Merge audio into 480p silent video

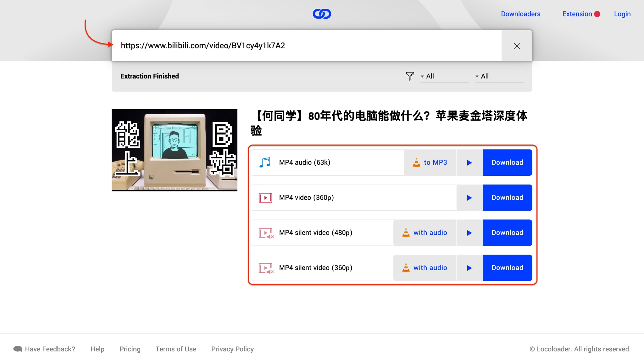425,233
